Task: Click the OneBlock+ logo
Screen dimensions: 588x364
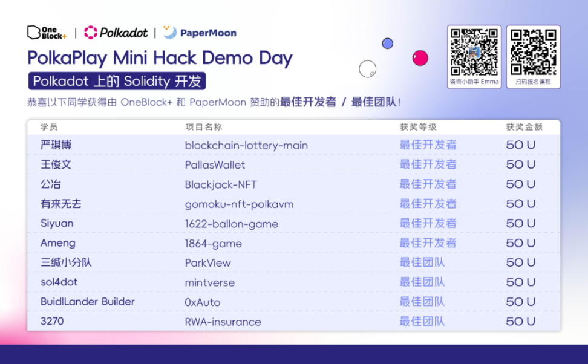Action: pos(47,33)
